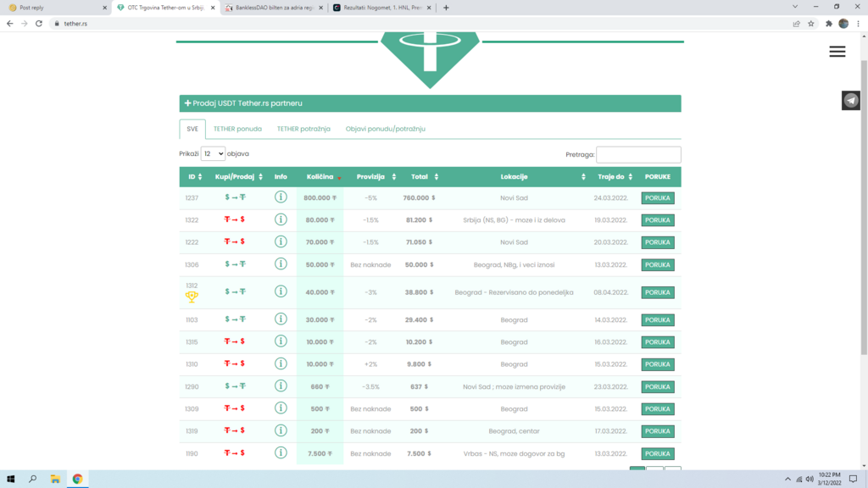Send PORUKA for listing 1319

pos(658,431)
